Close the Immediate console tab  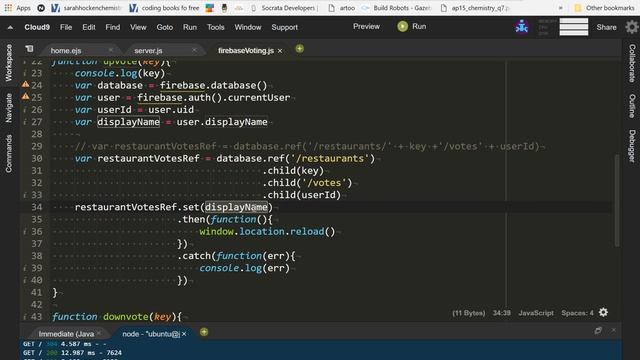click(x=99, y=333)
